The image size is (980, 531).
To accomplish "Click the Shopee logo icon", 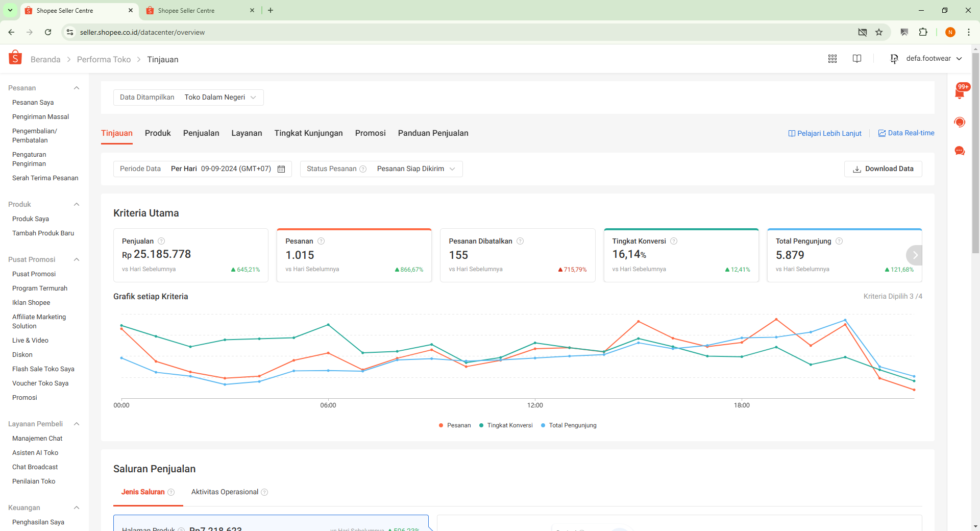I will coord(15,58).
